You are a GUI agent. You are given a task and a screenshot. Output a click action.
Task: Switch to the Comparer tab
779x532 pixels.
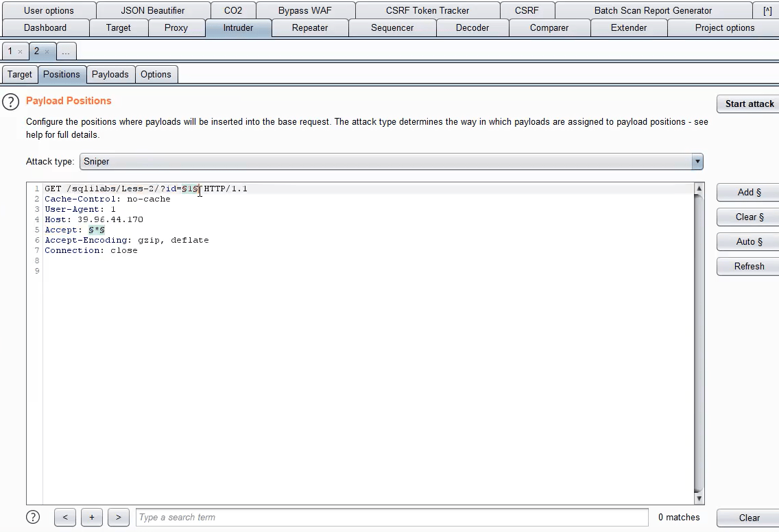(x=549, y=28)
